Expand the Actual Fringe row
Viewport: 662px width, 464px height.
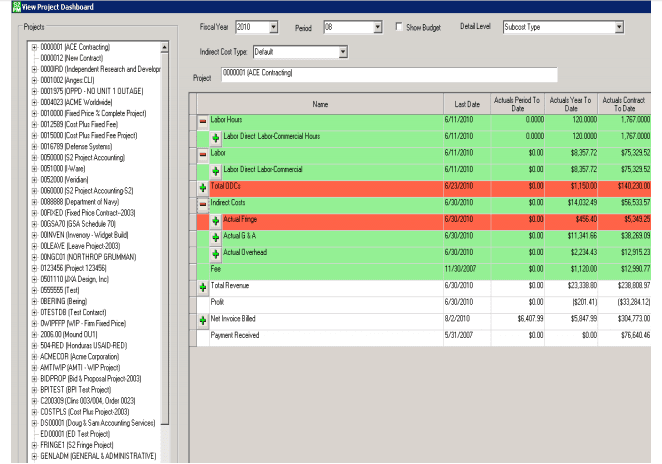click(x=216, y=220)
